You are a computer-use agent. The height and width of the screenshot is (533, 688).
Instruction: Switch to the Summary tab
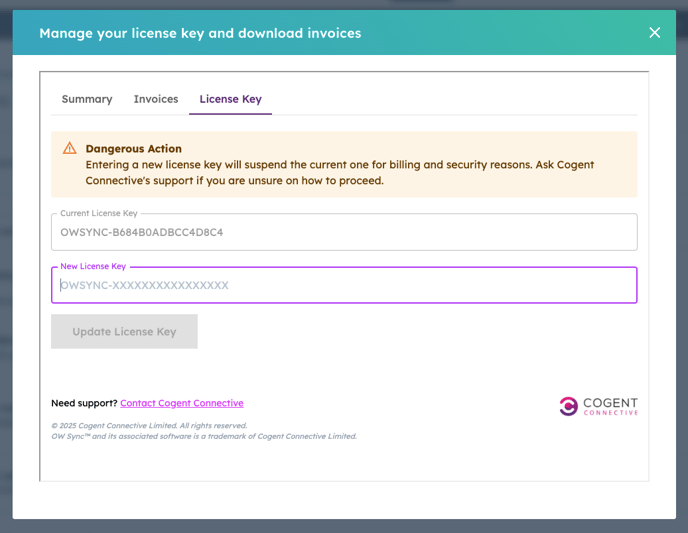(87, 99)
